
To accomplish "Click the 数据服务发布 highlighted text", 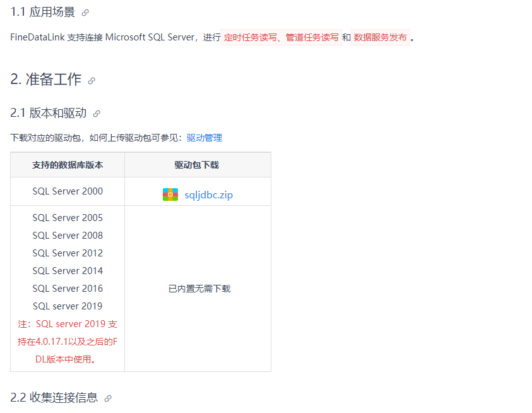I will tap(381, 37).
